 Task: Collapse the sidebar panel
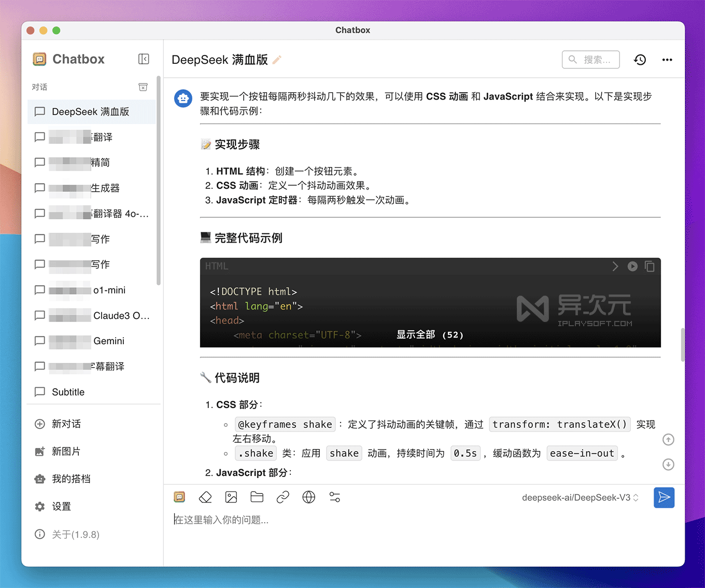(x=144, y=59)
